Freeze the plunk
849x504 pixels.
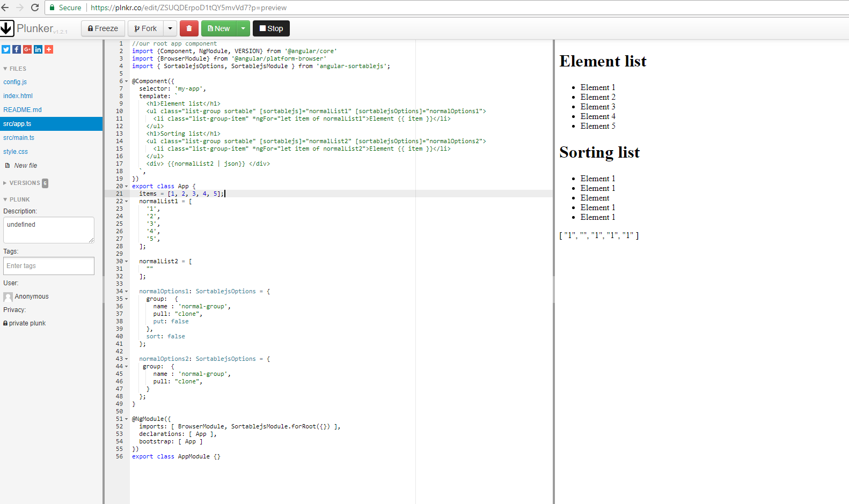[x=103, y=28]
